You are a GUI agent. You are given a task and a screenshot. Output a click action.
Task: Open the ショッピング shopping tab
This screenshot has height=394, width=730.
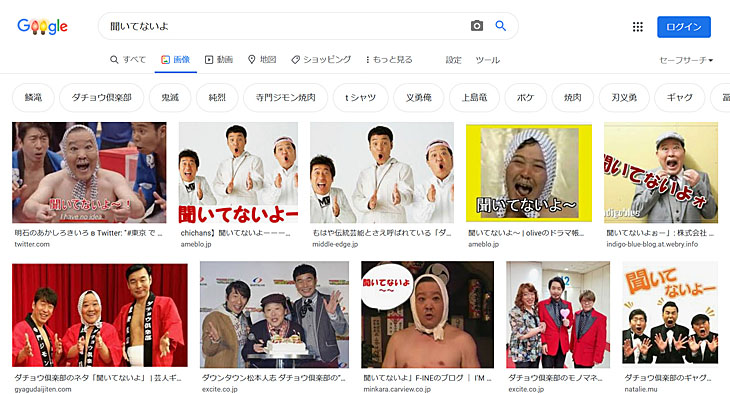(x=321, y=60)
